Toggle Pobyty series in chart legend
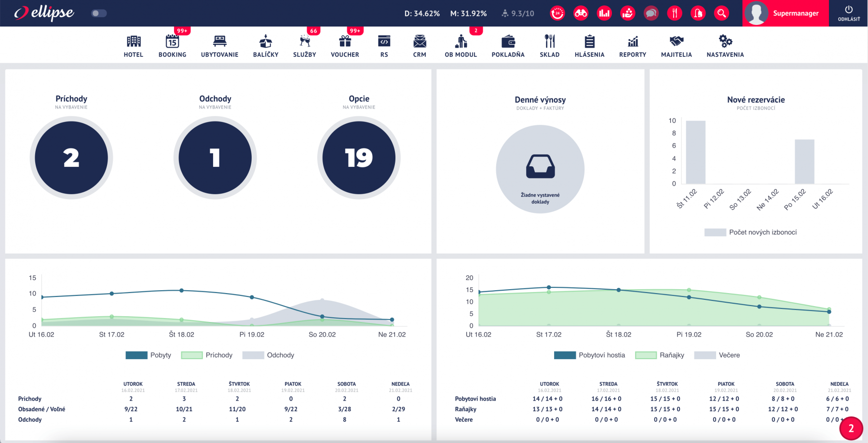 [149, 355]
